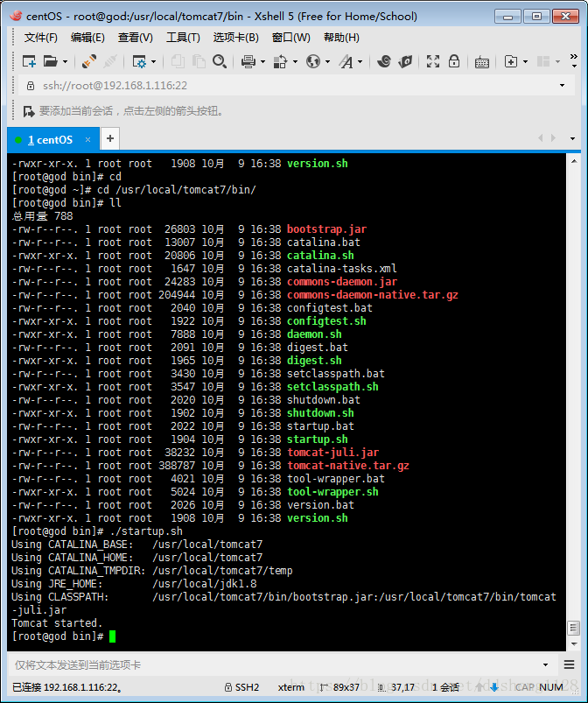The image size is (588, 703).
Task: Click the scrollbar thumb at the bottom
Action: coord(574,628)
